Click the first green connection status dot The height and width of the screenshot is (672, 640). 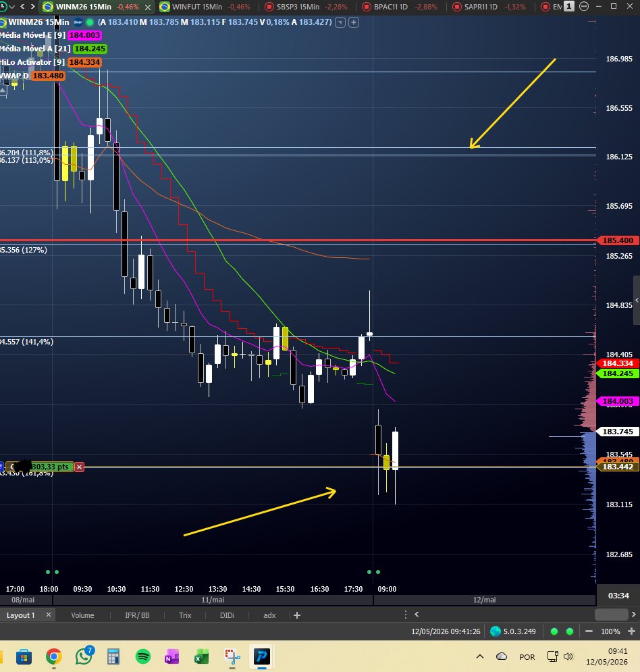pyautogui.click(x=554, y=631)
